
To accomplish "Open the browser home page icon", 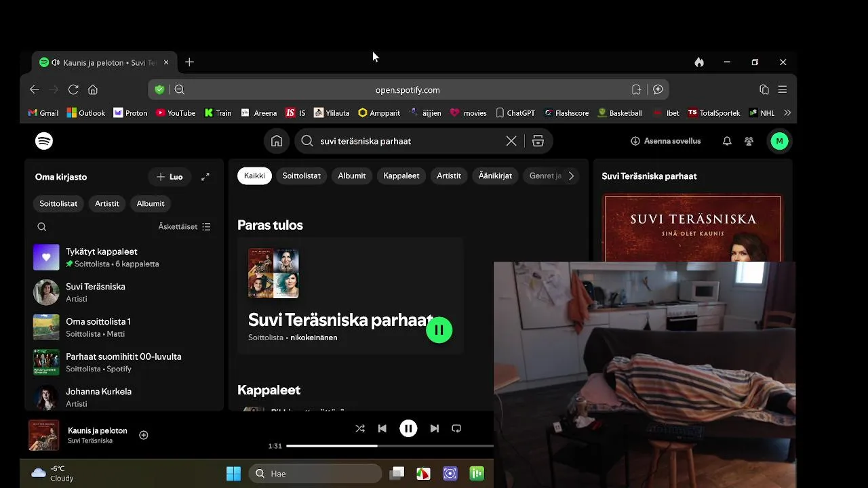I will point(93,89).
